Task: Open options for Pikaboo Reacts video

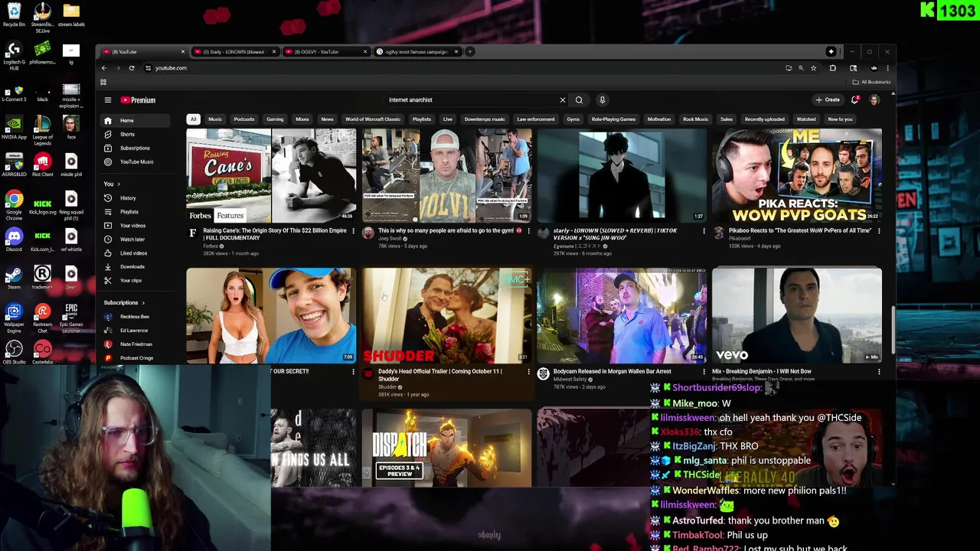Action: pyautogui.click(x=879, y=231)
